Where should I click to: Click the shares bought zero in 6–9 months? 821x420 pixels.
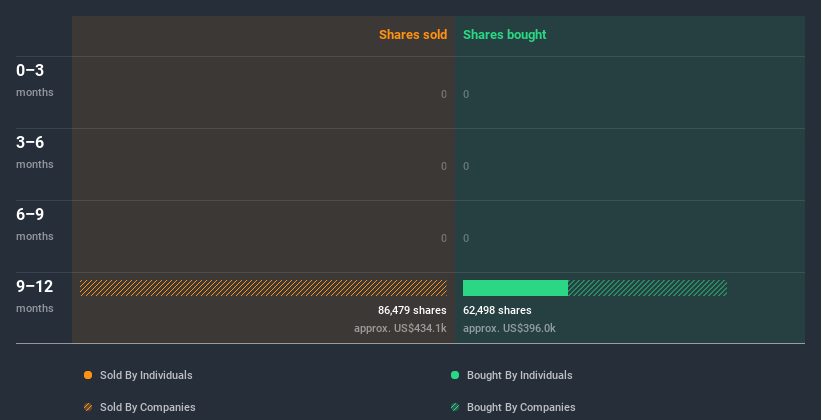tap(466, 238)
